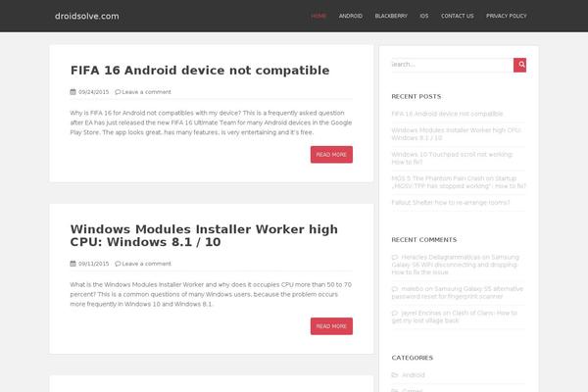Screen dimensions: 588x392
Task: Click comment bubble icon under FIFA 16 post
Action: 118,92
